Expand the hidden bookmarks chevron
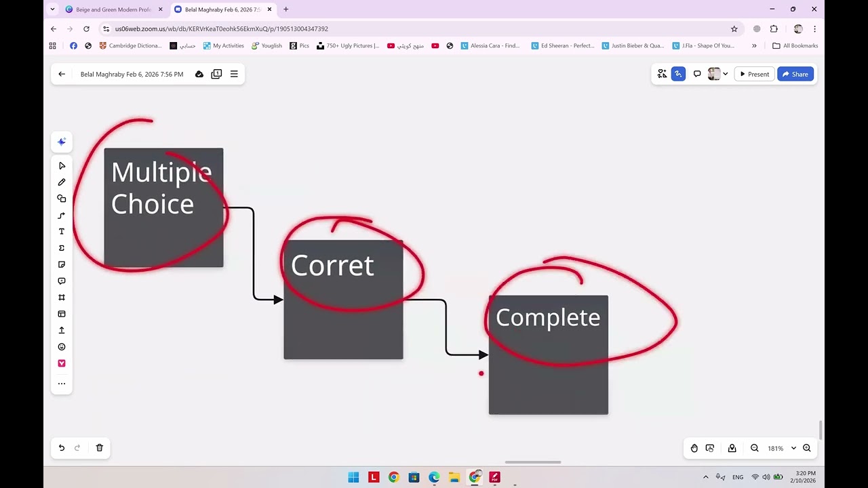Screen dimensions: 868x488 (754, 45)
